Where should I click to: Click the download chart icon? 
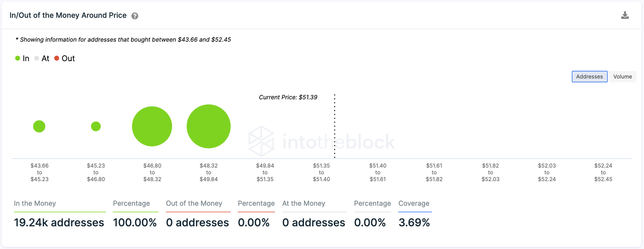coord(625,15)
